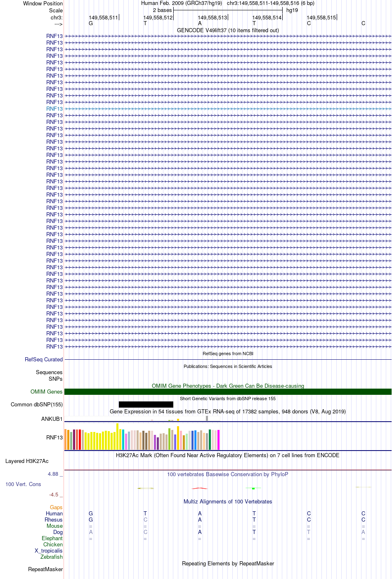Click the chr3:149,558,511-149,558,516 (6 bp) position text
Viewport: 392px width, 579px height.
click(x=271, y=3)
